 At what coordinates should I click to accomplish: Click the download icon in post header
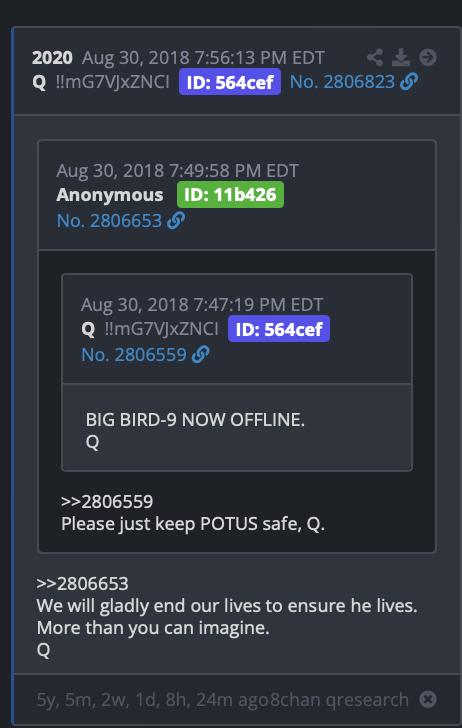point(401,58)
